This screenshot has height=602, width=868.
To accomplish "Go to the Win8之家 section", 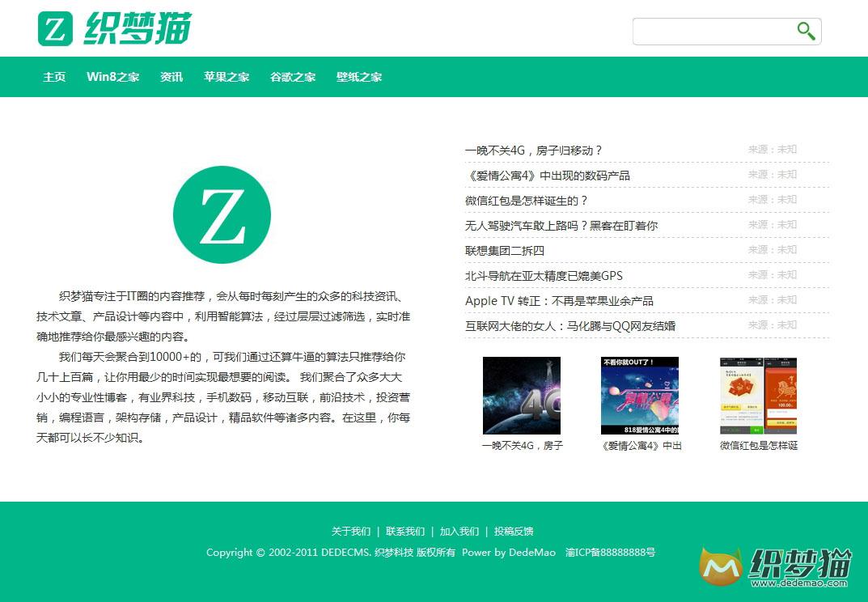I will (113, 77).
